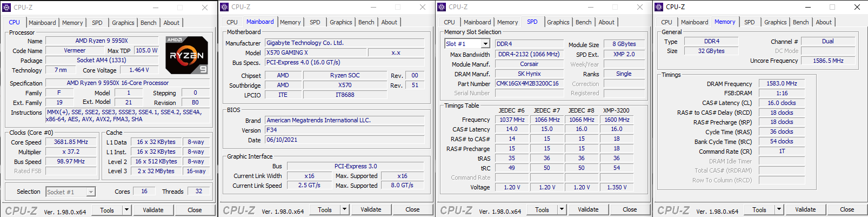Expand Tools dropdown arrow in first window
The width and height of the screenshot is (868, 217).
click(x=127, y=209)
